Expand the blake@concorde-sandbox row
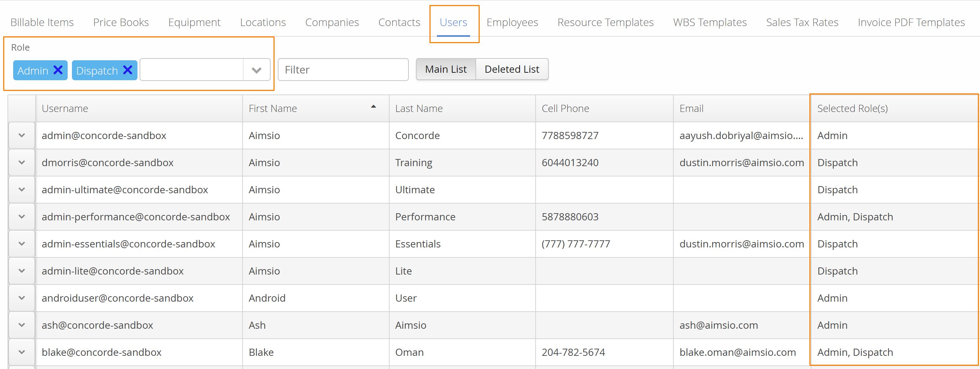The height and width of the screenshot is (369, 980). 22,352
